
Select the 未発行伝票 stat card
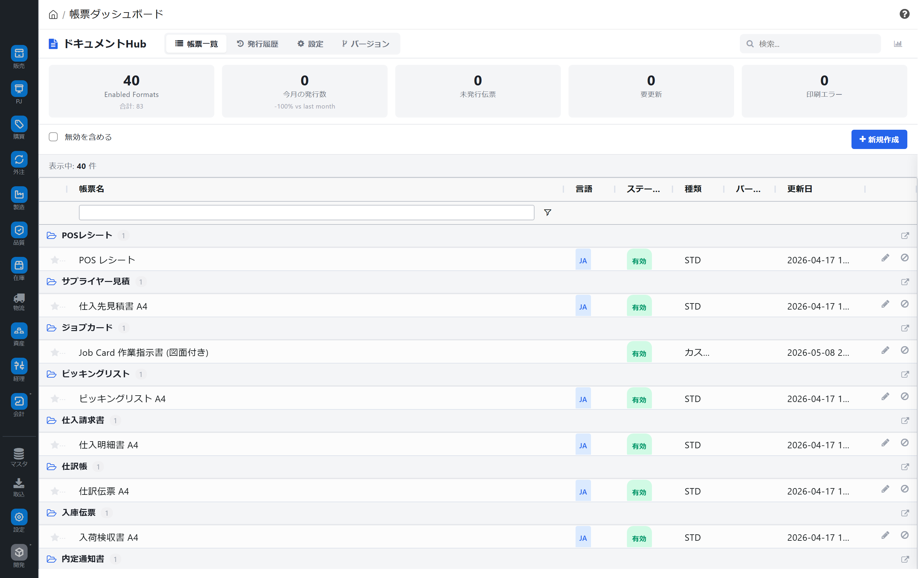478,91
